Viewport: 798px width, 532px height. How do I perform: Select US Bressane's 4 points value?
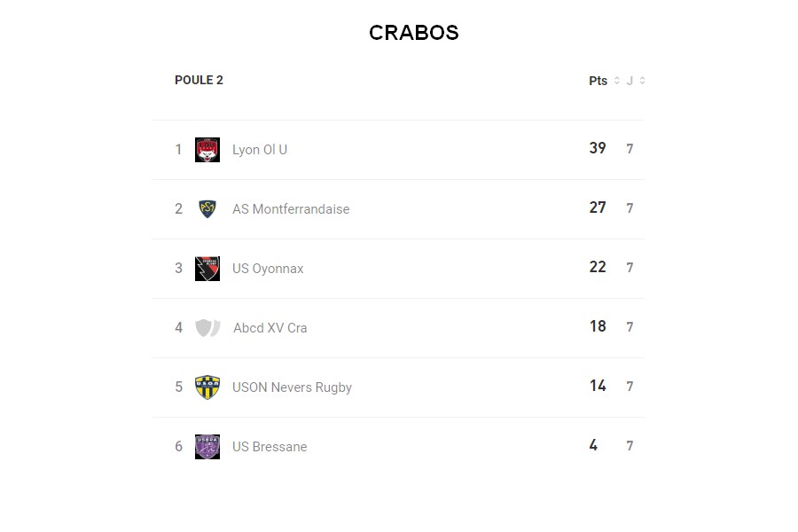pos(593,445)
